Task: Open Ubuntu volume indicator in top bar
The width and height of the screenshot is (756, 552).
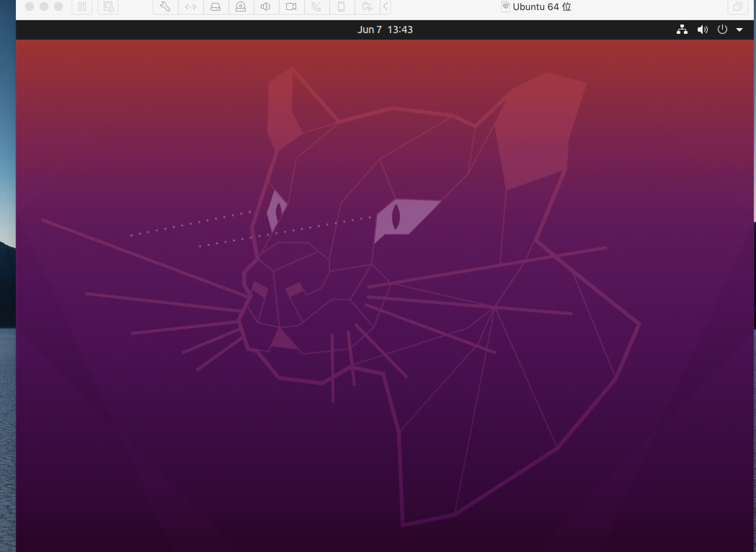Action: (x=702, y=30)
